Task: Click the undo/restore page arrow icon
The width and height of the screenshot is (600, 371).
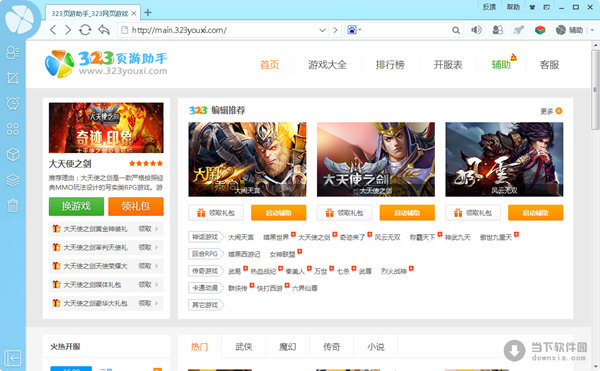Action: point(104,29)
